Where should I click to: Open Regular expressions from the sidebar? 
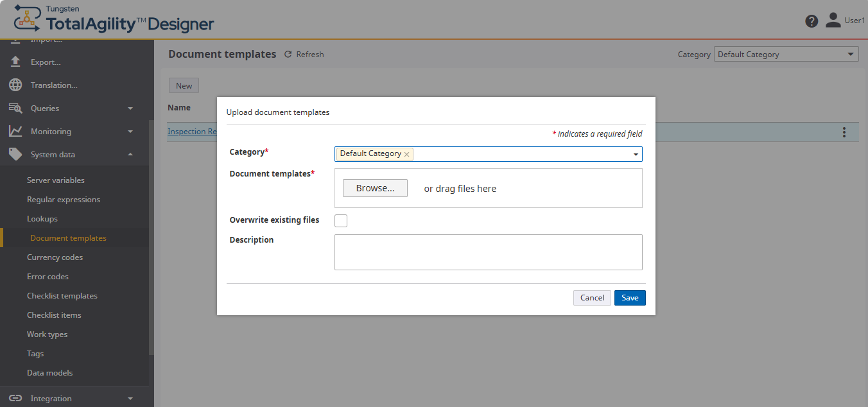tap(63, 199)
